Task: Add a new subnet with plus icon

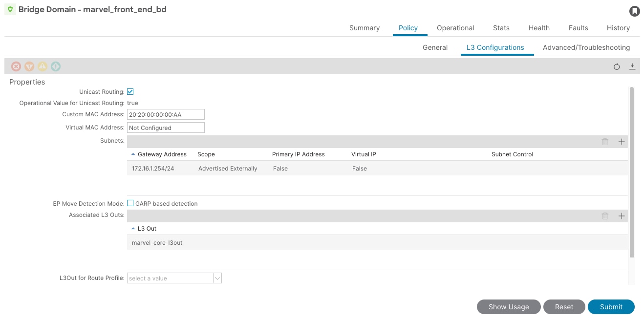Action: click(622, 142)
